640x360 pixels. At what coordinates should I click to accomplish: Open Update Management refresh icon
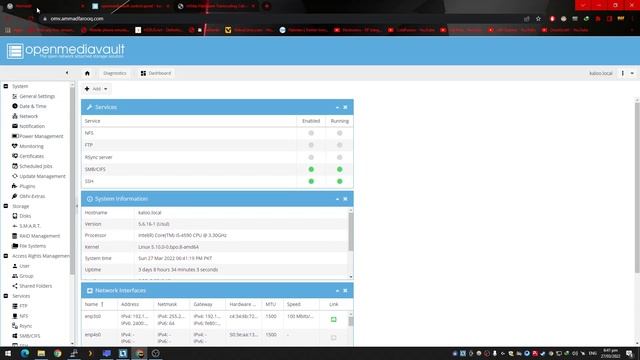coord(15,176)
